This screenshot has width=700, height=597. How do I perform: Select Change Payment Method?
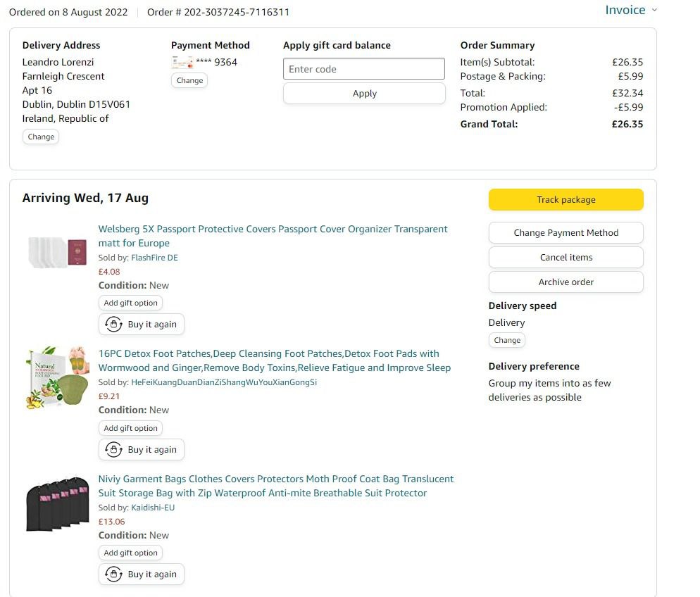565,232
